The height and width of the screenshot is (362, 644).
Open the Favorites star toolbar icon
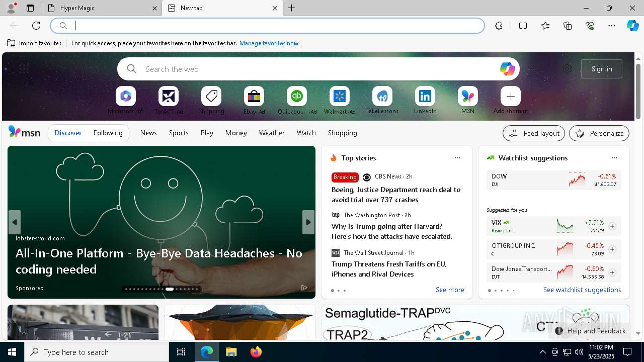pos(545,26)
